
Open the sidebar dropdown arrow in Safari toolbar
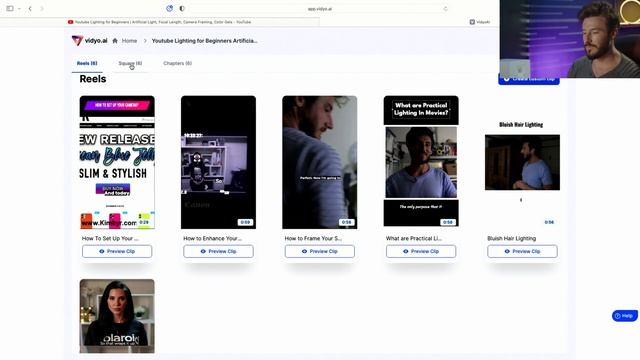[19, 9]
